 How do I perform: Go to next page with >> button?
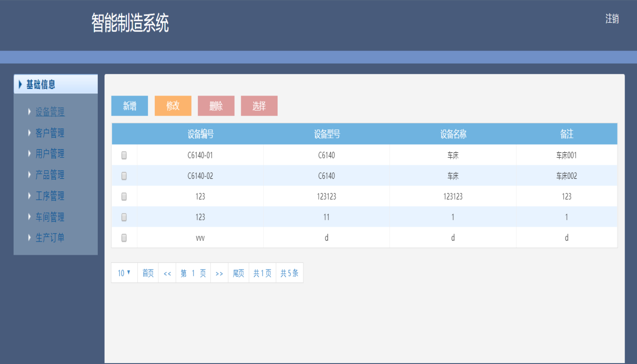click(219, 273)
